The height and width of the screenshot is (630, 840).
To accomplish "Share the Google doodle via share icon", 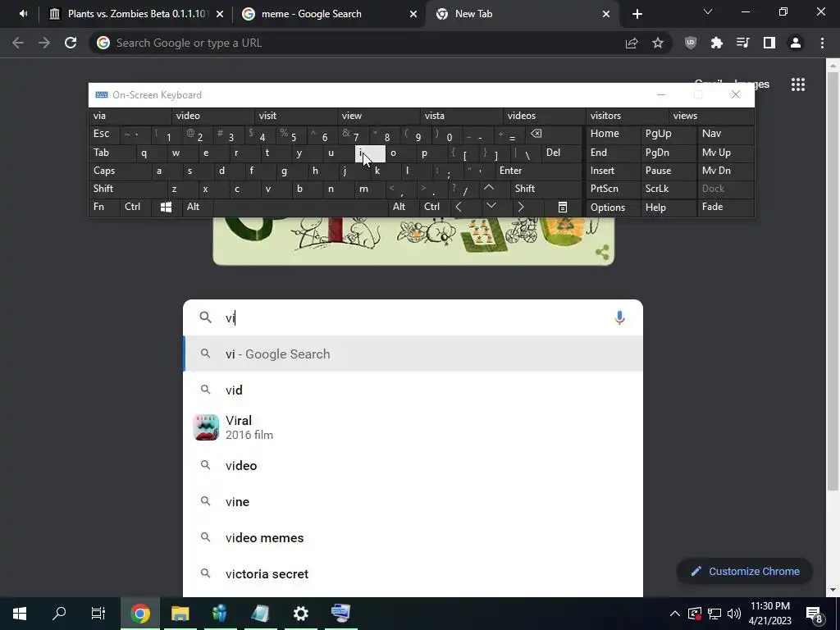I will point(602,253).
